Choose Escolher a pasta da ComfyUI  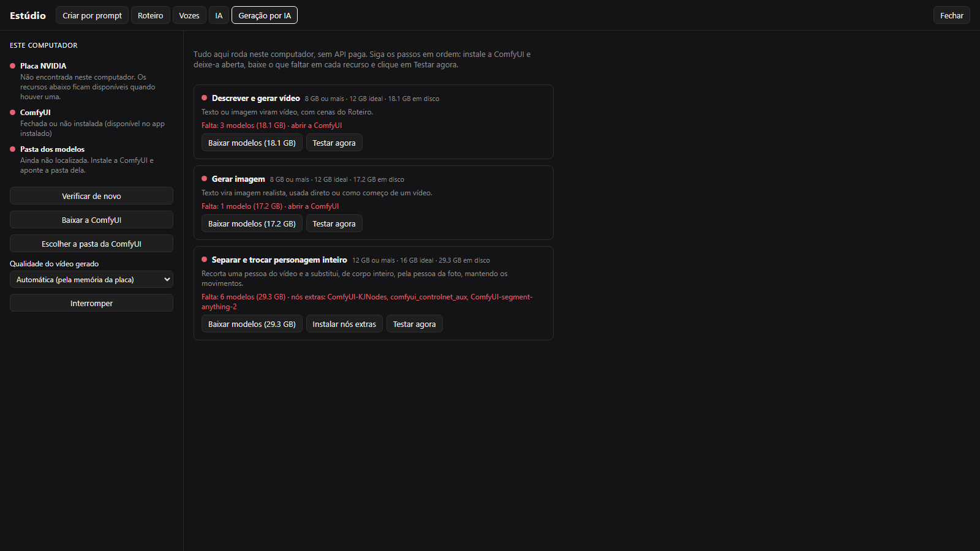[91, 244]
